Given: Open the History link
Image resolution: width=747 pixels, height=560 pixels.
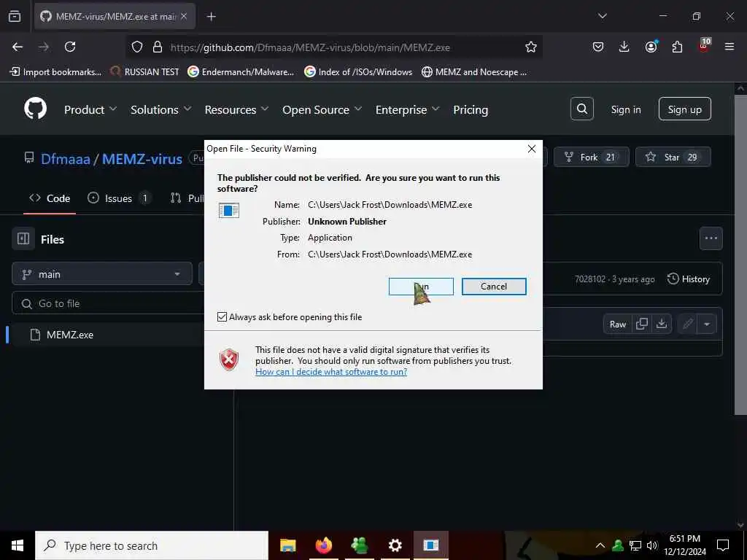Looking at the screenshot, I should [x=689, y=279].
